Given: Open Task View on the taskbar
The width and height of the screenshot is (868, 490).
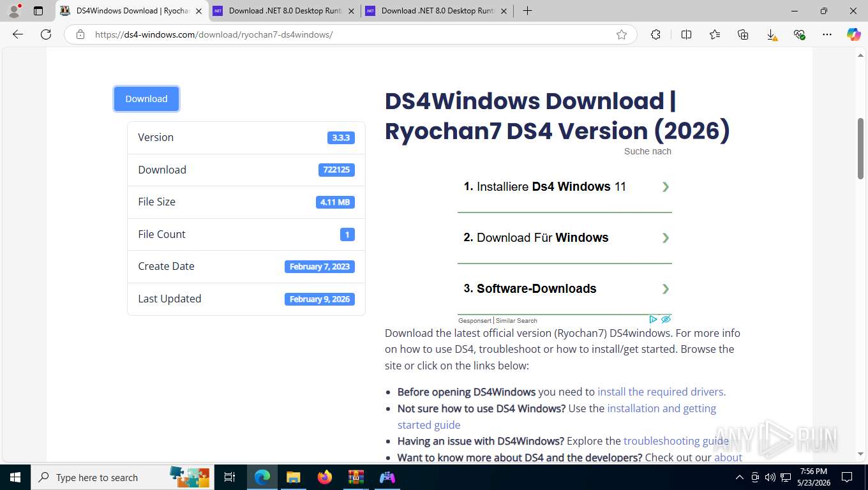Looking at the screenshot, I should pos(230,477).
